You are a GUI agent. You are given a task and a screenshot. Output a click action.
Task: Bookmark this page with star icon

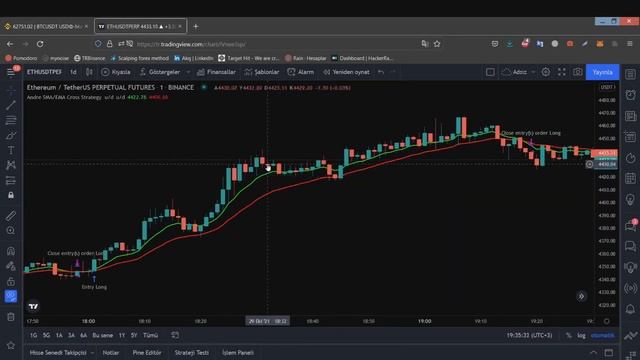(437, 44)
